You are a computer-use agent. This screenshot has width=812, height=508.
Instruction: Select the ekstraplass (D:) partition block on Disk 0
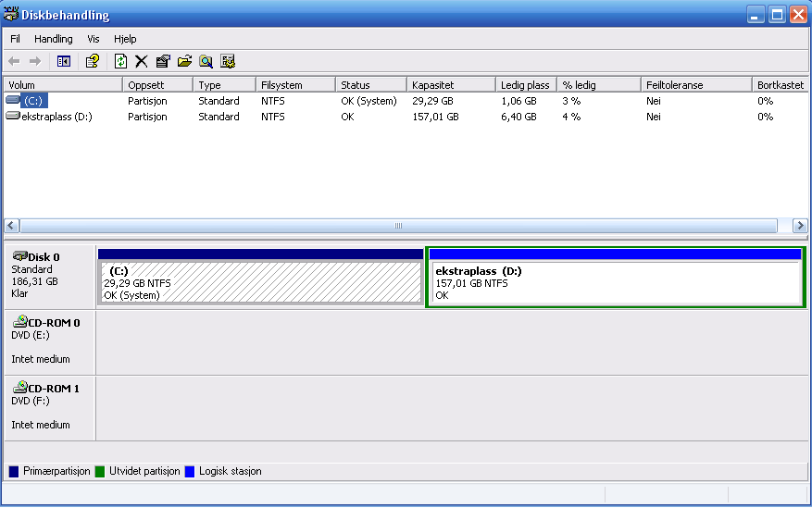(x=615, y=278)
